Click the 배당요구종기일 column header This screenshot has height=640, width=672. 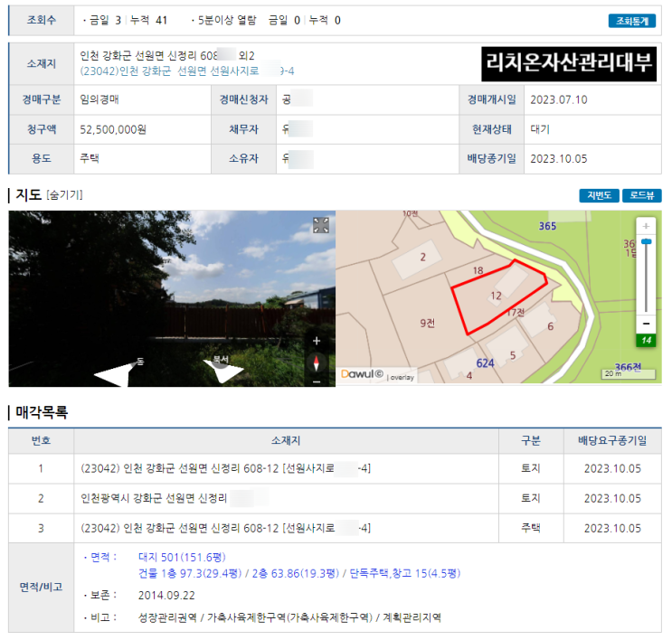tap(612, 440)
